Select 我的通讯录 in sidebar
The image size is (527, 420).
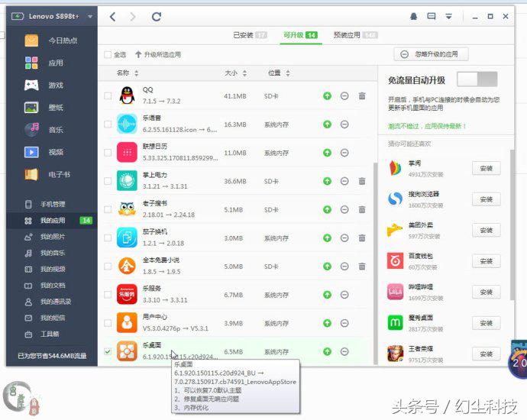click(x=52, y=302)
